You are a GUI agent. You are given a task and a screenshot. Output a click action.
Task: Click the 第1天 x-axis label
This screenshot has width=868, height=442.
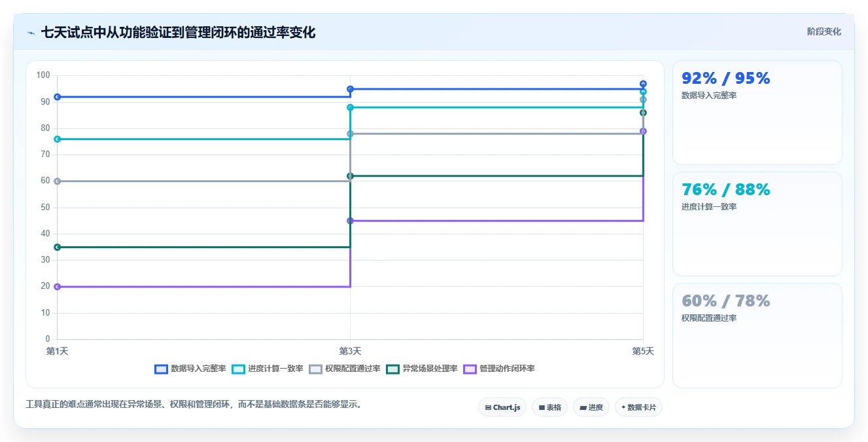pos(57,352)
